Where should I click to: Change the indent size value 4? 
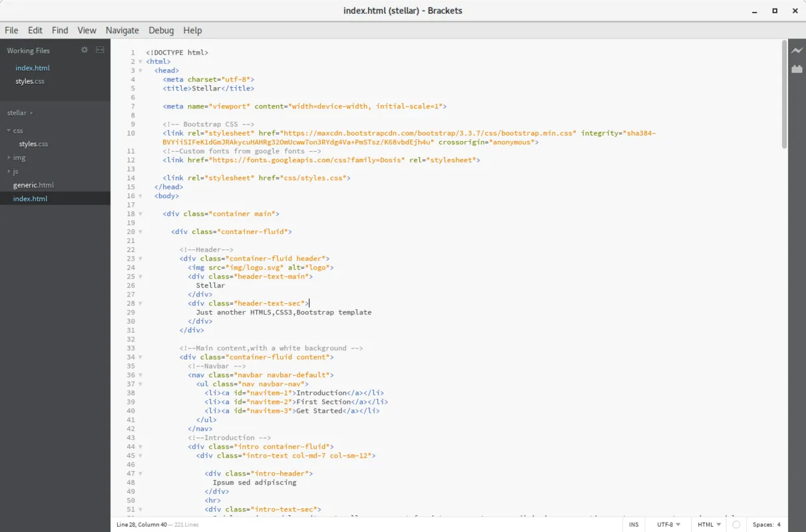click(x=779, y=525)
